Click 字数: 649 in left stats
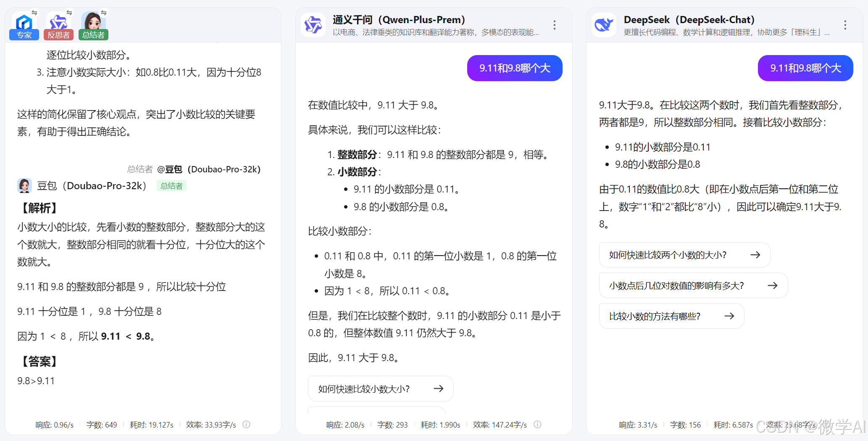This screenshot has width=868, height=441. click(102, 425)
